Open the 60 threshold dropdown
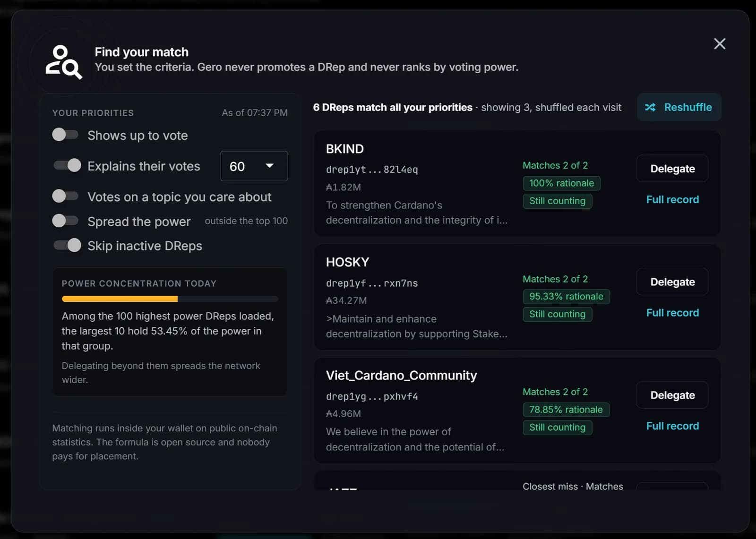The width and height of the screenshot is (756, 539). 254,166
